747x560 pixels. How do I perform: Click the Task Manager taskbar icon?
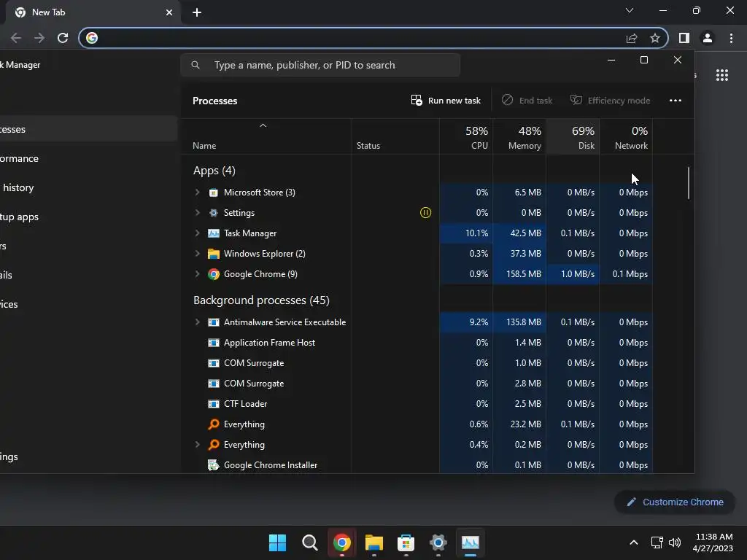471,542
